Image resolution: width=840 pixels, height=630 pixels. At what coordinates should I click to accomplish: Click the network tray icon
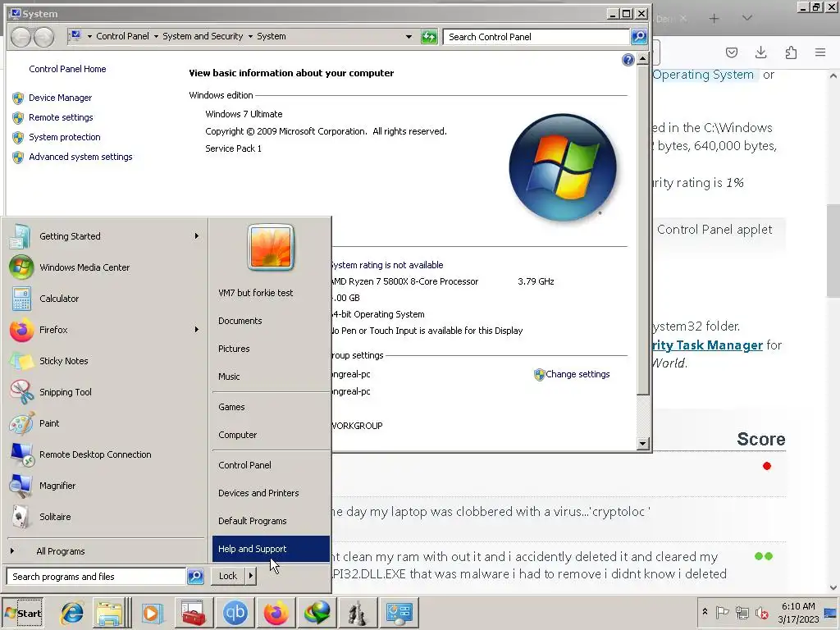(x=742, y=612)
